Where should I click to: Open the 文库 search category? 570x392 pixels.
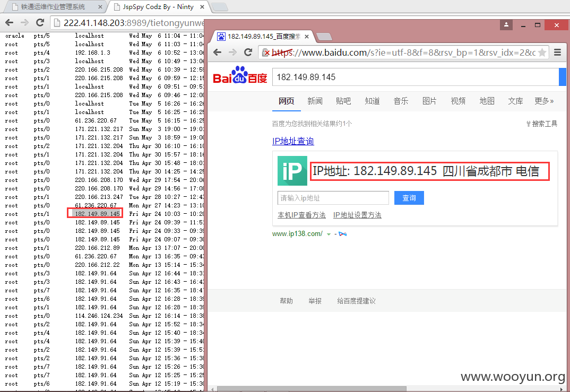[515, 101]
